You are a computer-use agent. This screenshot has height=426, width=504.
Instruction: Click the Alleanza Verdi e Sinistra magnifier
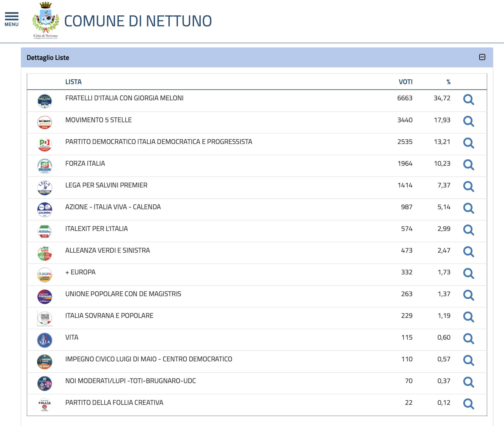468,252
